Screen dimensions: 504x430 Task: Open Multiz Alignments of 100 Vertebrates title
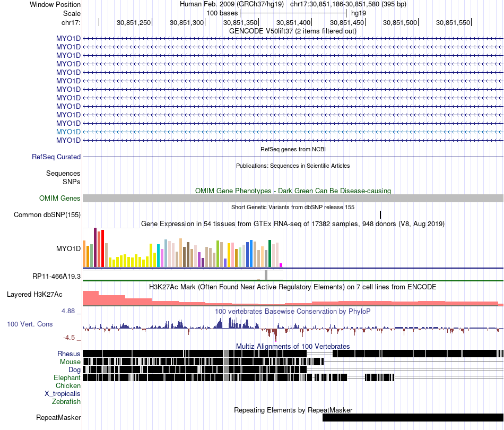[x=293, y=346]
